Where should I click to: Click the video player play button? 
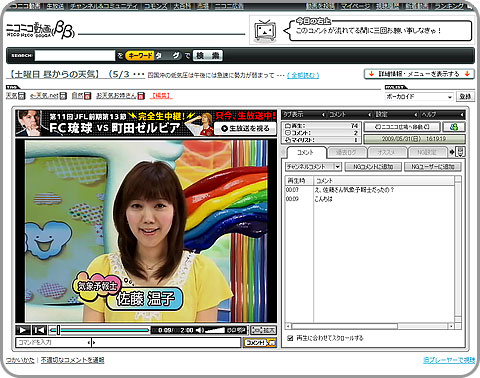pos(23,330)
